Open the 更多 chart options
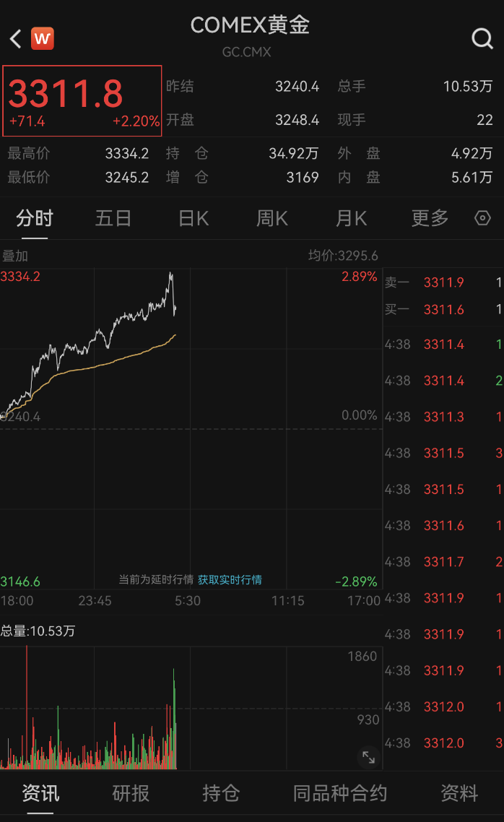Image resolution: width=504 pixels, height=822 pixels. pyautogui.click(x=430, y=218)
